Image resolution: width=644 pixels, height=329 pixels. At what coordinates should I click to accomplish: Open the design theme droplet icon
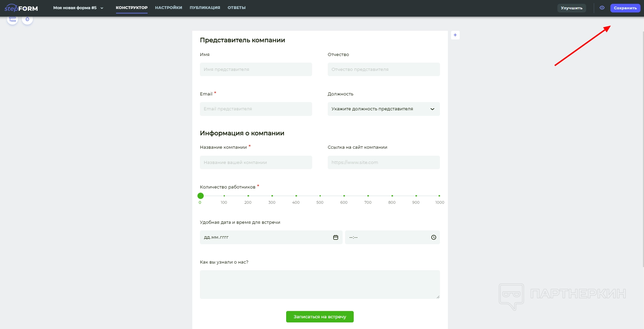click(27, 19)
